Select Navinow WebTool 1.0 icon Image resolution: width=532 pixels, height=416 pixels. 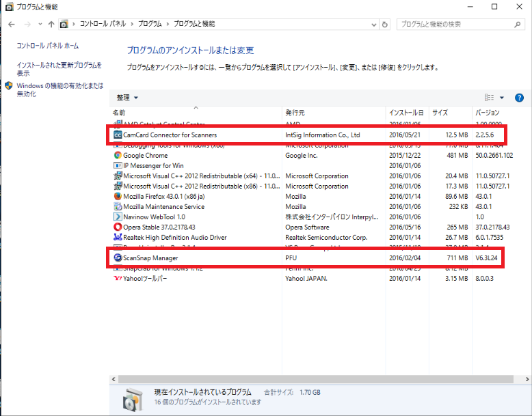[118, 217]
